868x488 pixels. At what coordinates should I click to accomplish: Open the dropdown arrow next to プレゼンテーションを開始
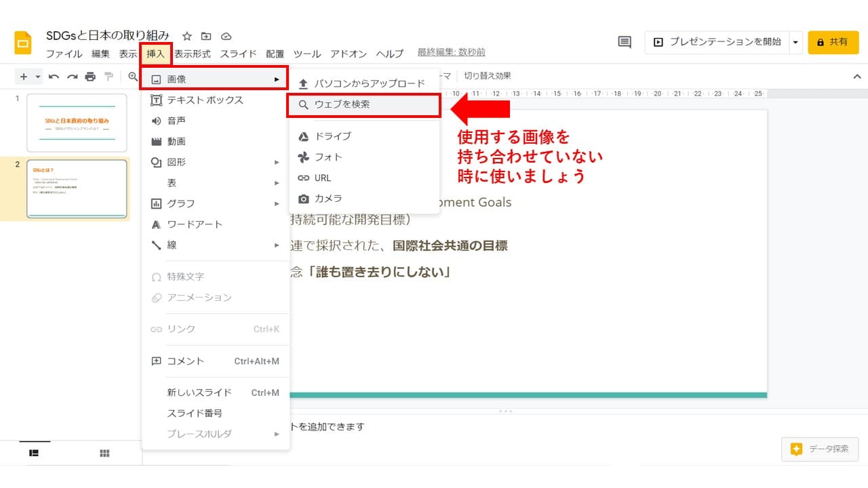795,42
